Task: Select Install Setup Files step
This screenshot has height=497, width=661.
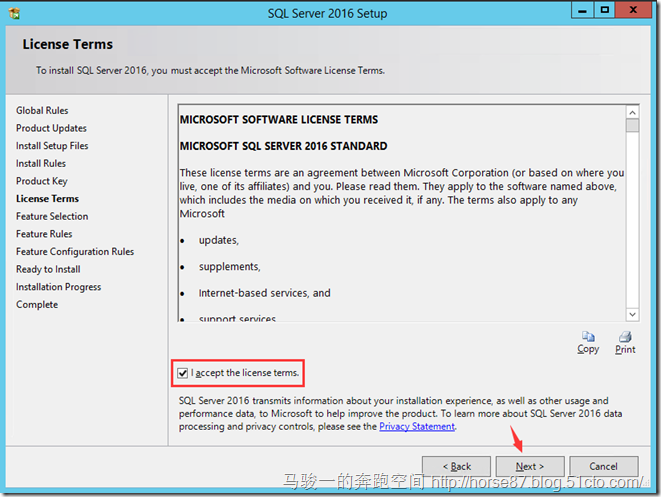Action: click(52, 146)
